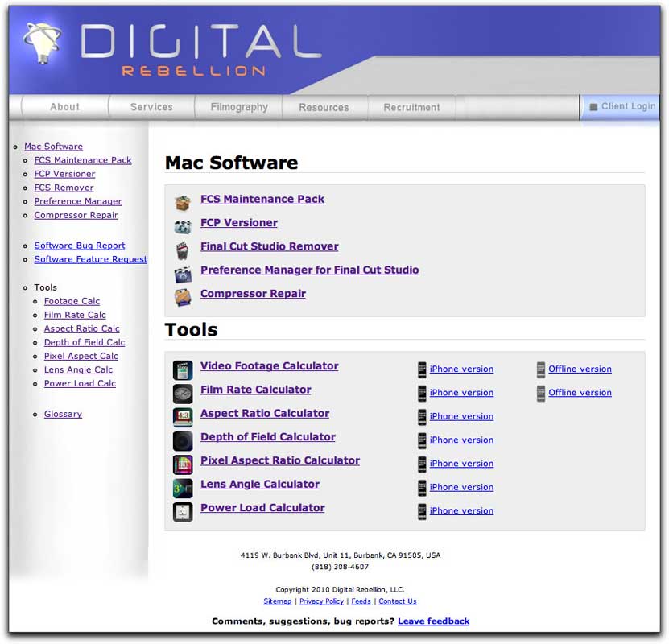Click the Preference Manager clapperboard icon
669x644 pixels.
[x=183, y=275]
